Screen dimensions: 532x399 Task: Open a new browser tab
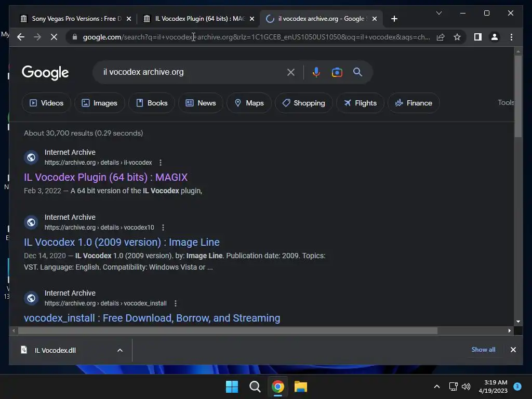pyautogui.click(x=394, y=19)
